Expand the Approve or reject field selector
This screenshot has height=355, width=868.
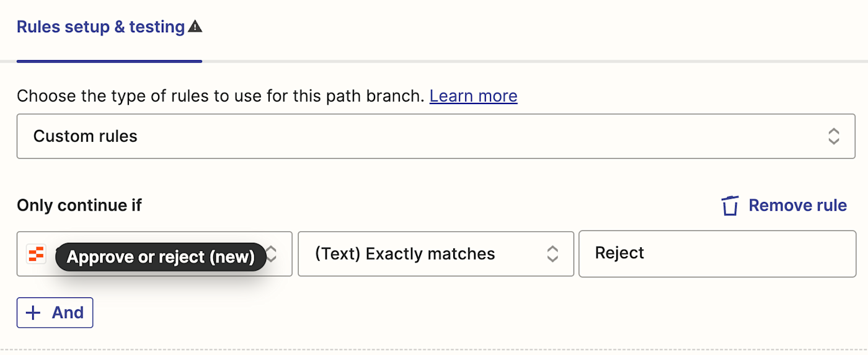click(154, 254)
